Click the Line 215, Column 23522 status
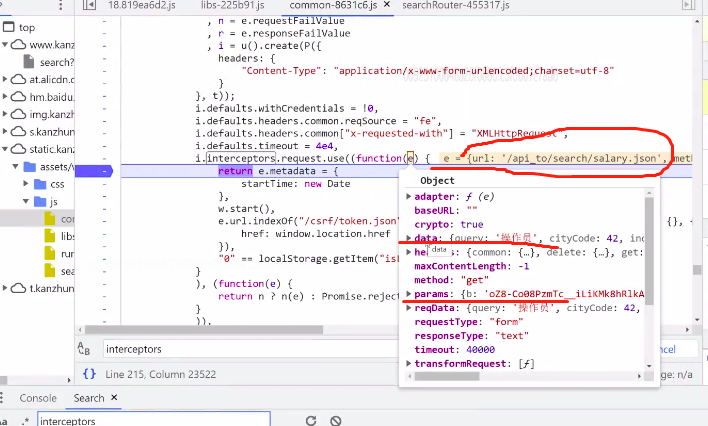Viewport: 708px width, 426px height. (x=160, y=374)
